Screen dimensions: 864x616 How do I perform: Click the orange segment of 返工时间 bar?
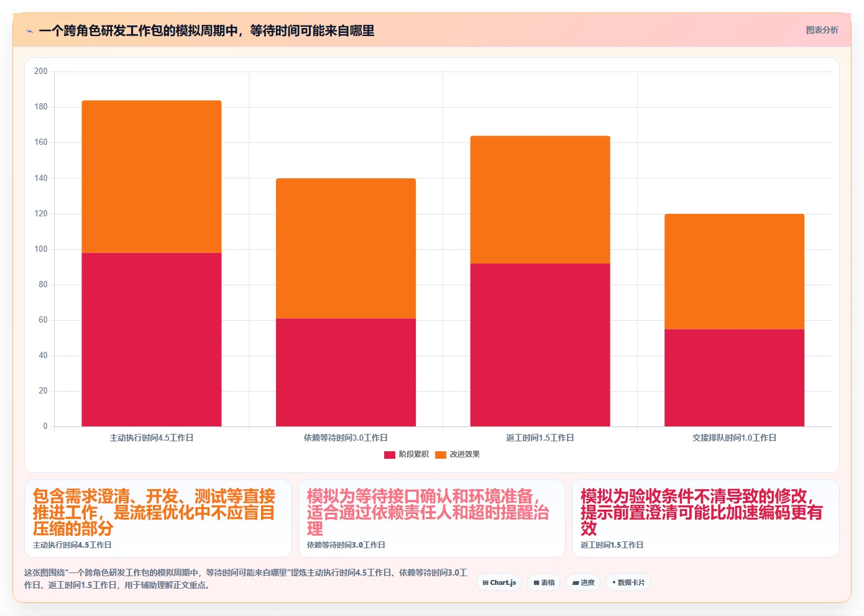(x=540, y=200)
